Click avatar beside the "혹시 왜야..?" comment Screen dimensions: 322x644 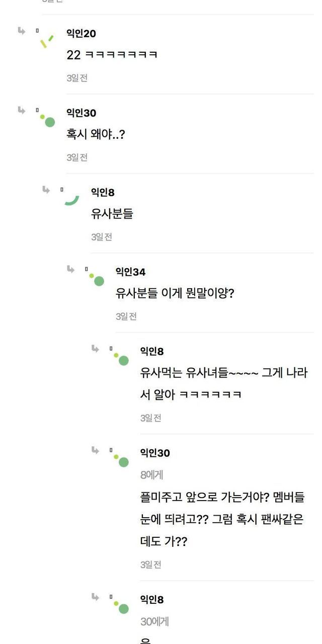point(48,121)
